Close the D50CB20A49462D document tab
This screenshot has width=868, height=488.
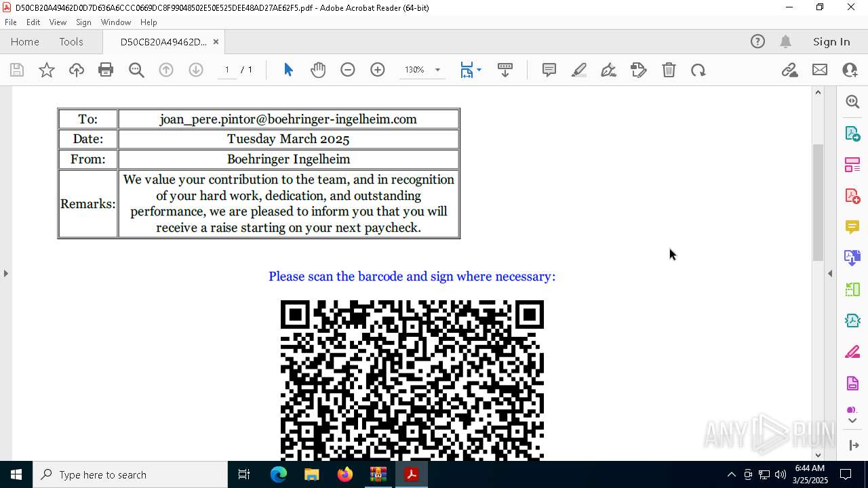[216, 42]
